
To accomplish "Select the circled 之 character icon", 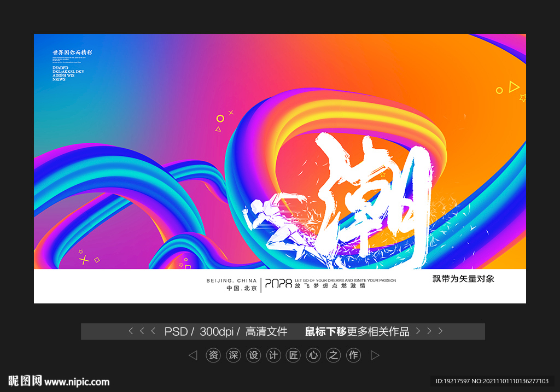I will (x=333, y=355).
